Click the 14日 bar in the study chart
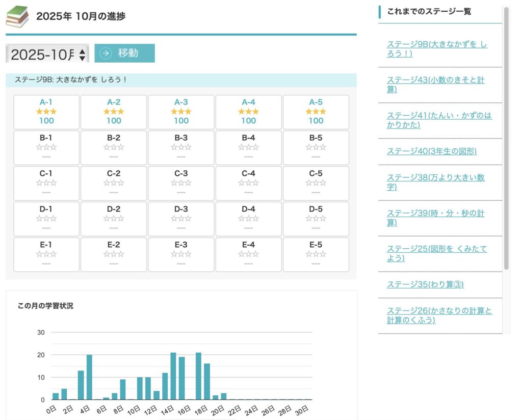Viewport: 522px width, 420px height. (x=173, y=376)
